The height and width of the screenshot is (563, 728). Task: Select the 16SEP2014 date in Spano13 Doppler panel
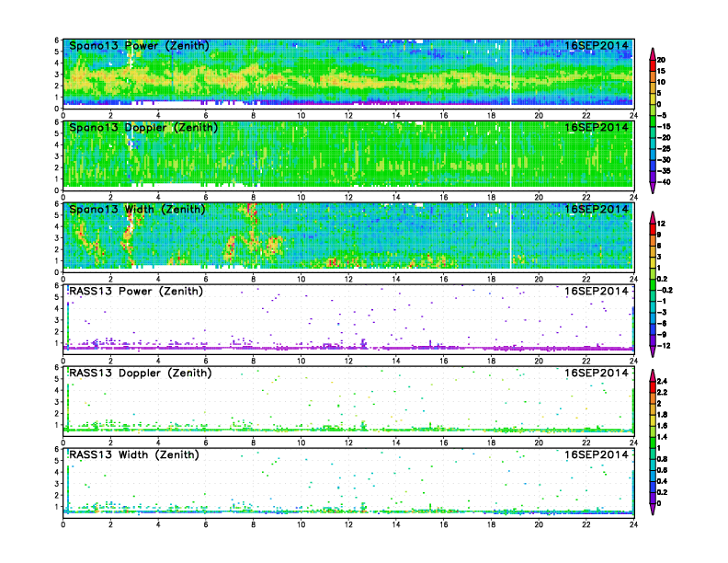pyautogui.click(x=597, y=127)
